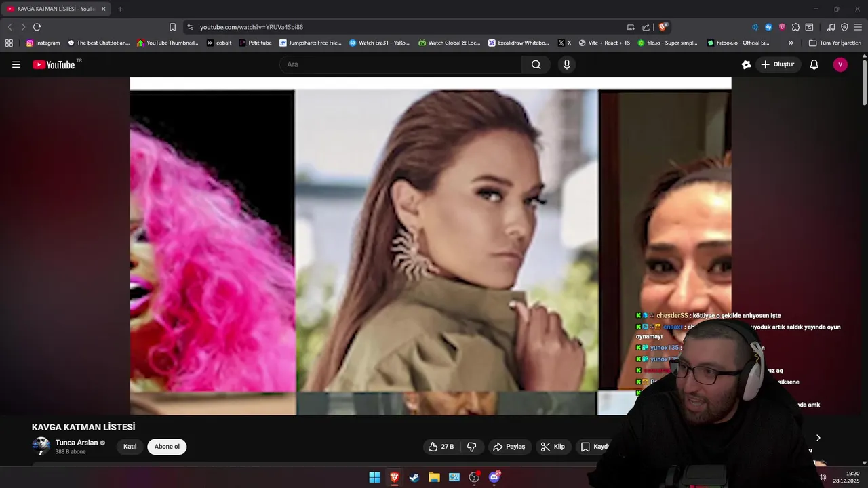Like the video with thumbs up

click(441, 447)
